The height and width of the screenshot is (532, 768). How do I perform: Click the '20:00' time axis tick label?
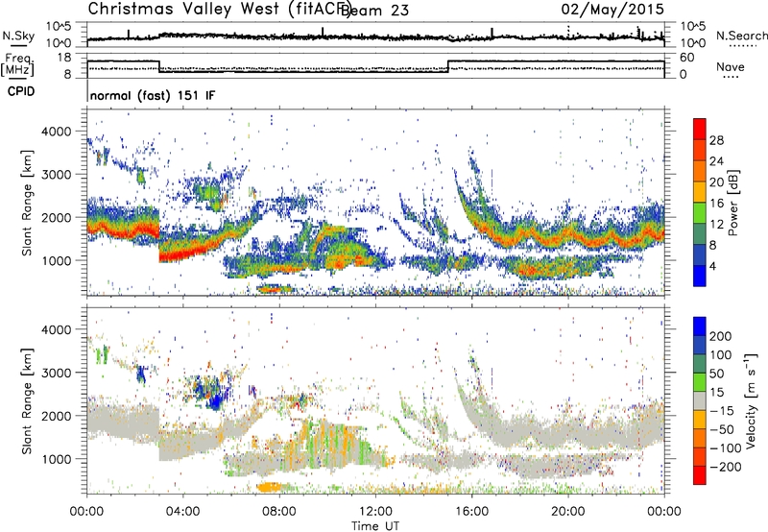click(567, 512)
